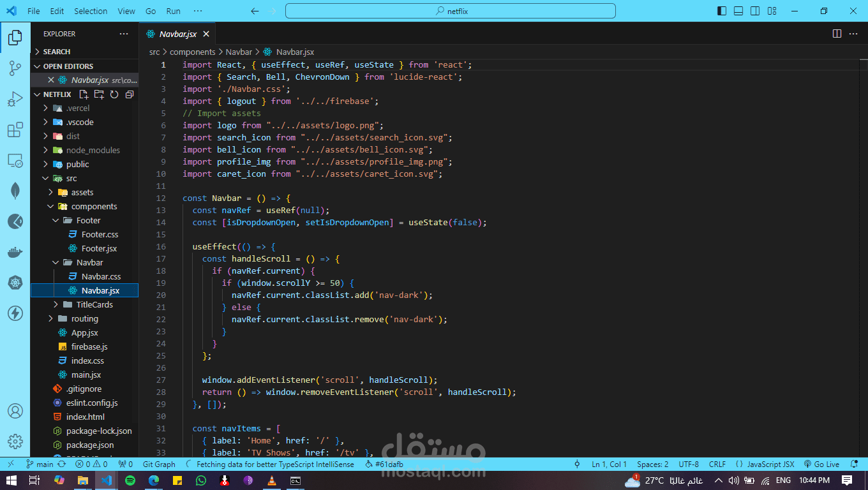Open package.json in the explorer

click(84, 445)
